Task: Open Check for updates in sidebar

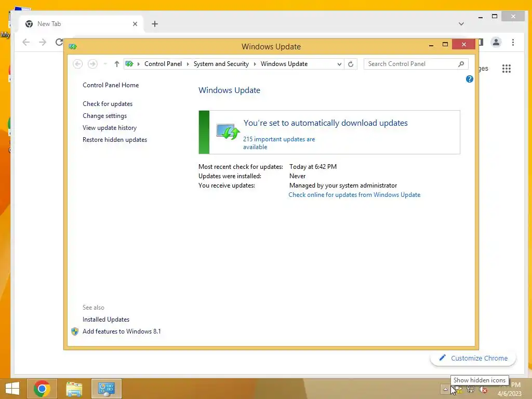Action: click(x=108, y=104)
